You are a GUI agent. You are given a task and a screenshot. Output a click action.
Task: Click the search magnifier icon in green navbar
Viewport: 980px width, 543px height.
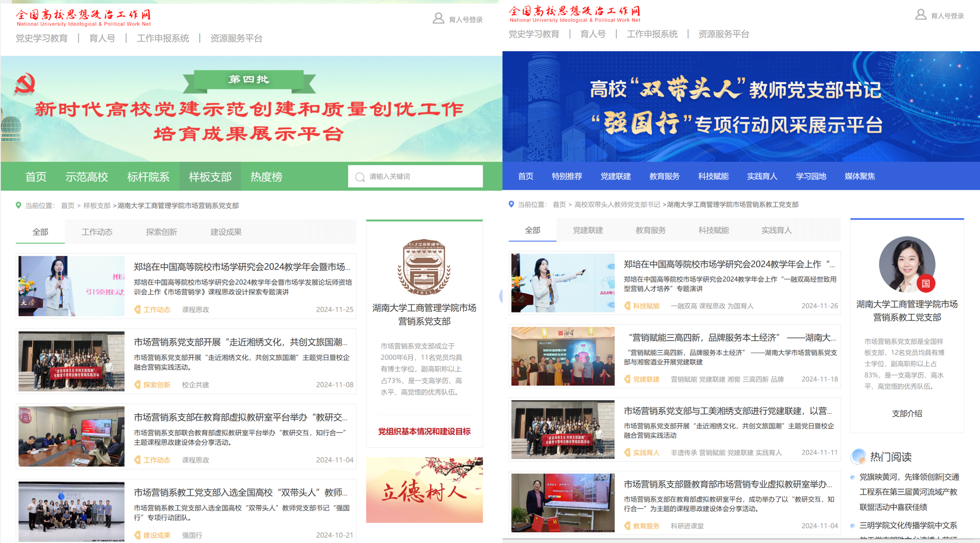[360, 177]
